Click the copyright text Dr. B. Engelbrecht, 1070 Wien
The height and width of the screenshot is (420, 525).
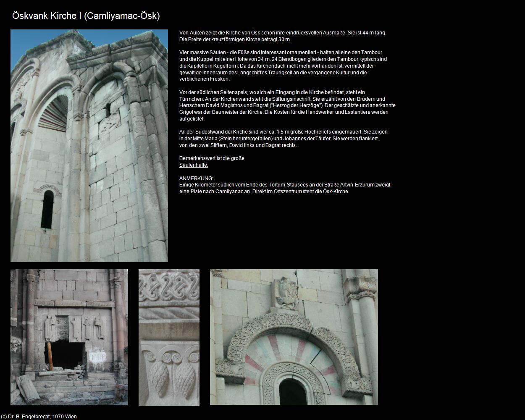point(39,417)
